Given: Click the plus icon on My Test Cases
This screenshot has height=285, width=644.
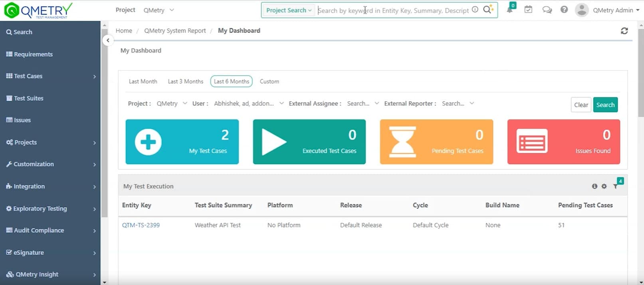Looking at the screenshot, I should pos(148,142).
